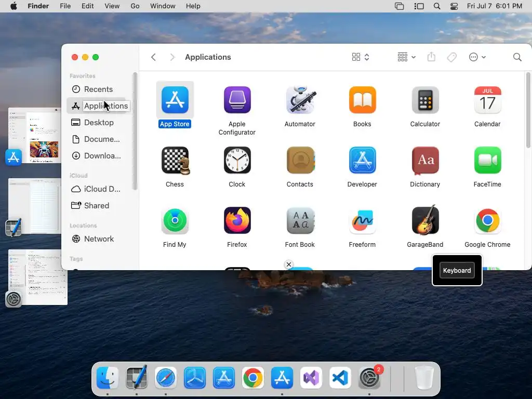The image size is (532, 399).
Task: Click the Finder content vertical scrollbar
Action: pyautogui.click(x=528, y=110)
